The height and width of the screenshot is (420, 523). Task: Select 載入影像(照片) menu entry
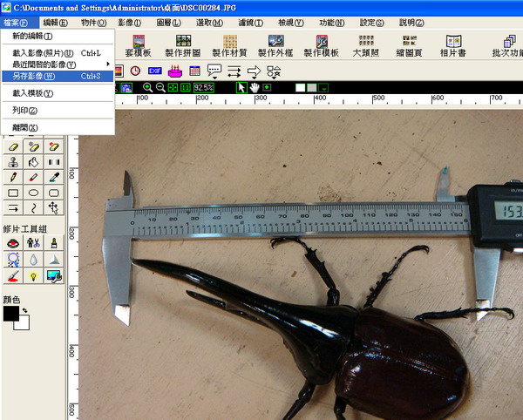[x=42, y=53]
